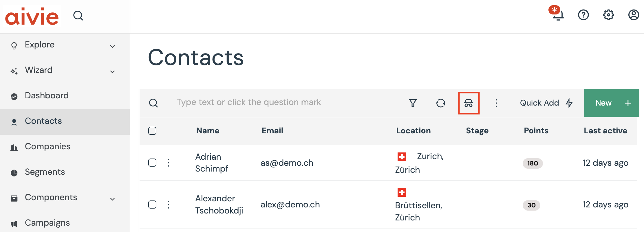Viewport: 644px width, 232px height.
Task: Expand the Explore sidebar menu
Action: 112,46
